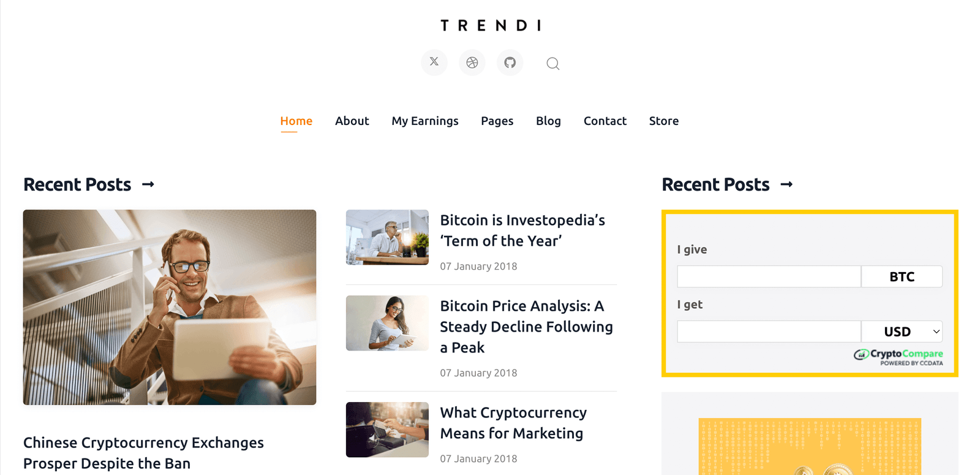Open the Store menu item
Image resolution: width=980 pixels, height=475 pixels.
(x=664, y=121)
